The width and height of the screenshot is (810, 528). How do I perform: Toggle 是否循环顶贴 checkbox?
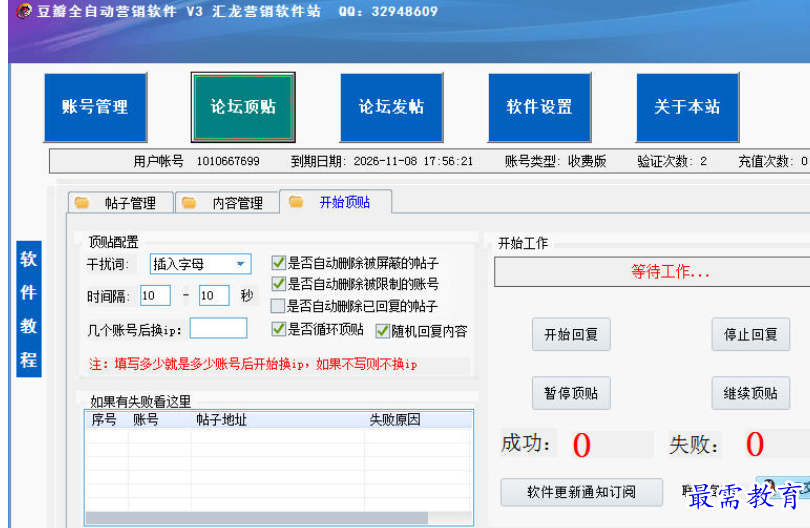pos(279,329)
